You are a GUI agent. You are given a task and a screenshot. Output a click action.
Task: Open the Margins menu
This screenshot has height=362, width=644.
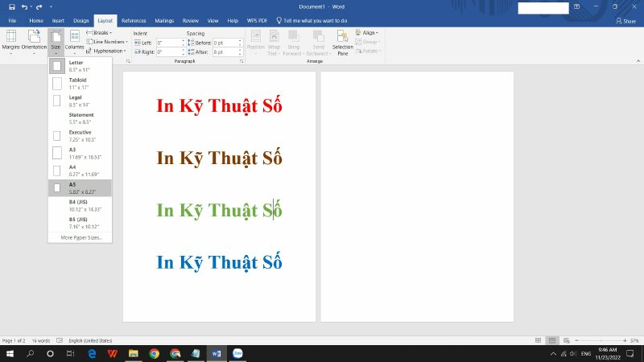(10, 43)
